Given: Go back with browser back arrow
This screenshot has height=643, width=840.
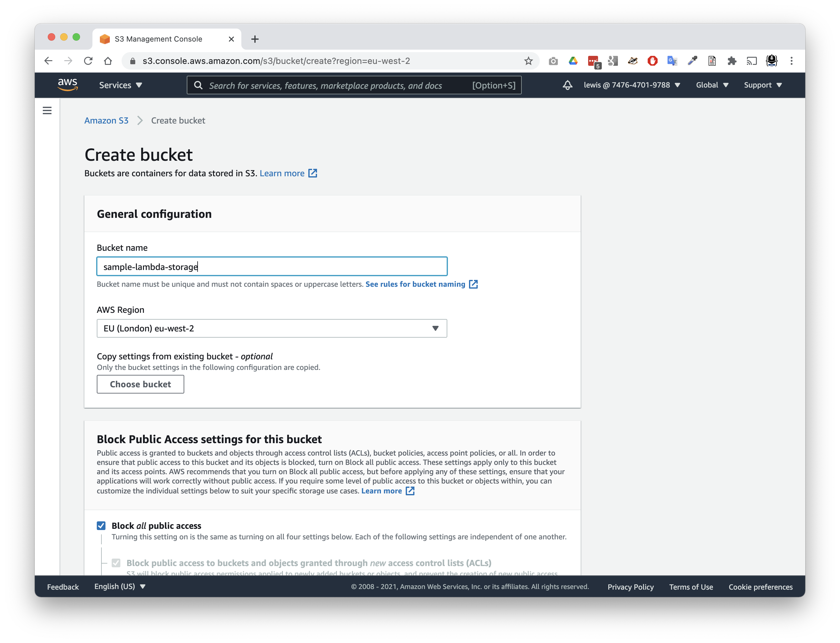Looking at the screenshot, I should (x=48, y=61).
